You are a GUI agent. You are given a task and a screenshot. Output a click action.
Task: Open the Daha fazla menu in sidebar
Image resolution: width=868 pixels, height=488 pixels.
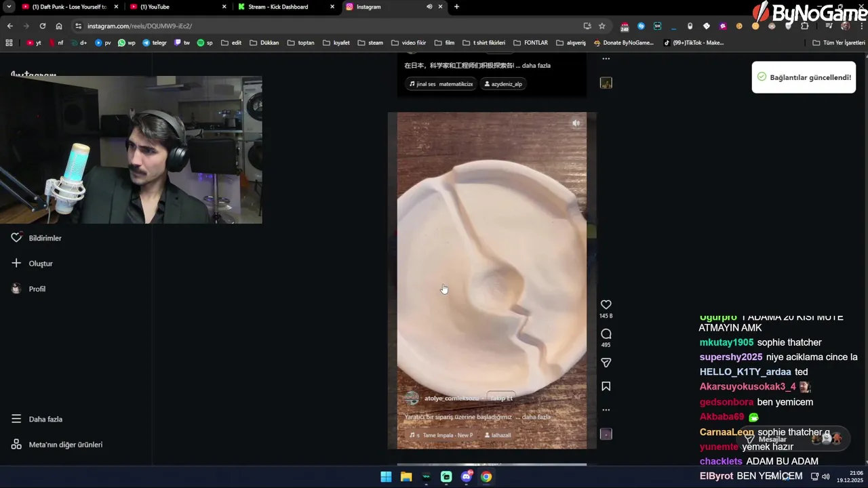coord(37,419)
